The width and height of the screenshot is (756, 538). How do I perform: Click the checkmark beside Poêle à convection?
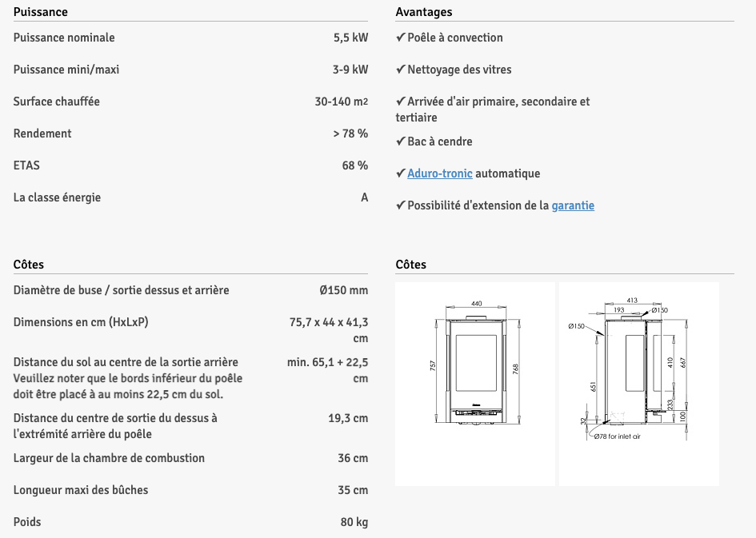click(x=401, y=37)
